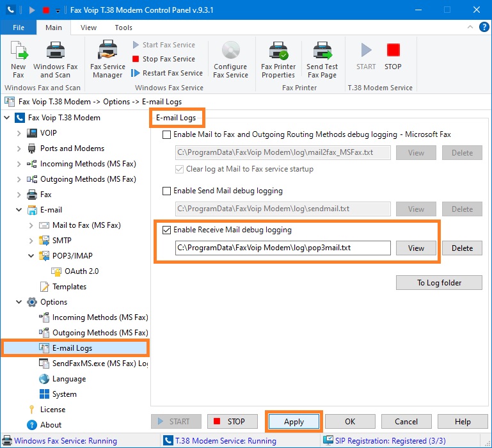The image size is (492, 448).
Task: Switch to the Tools ribbon tab
Action: point(123,28)
